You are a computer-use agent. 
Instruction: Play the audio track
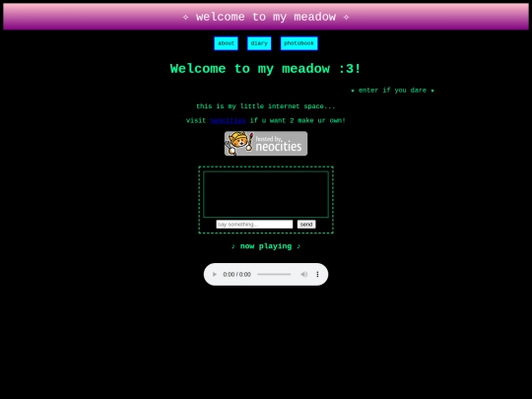pos(215,274)
